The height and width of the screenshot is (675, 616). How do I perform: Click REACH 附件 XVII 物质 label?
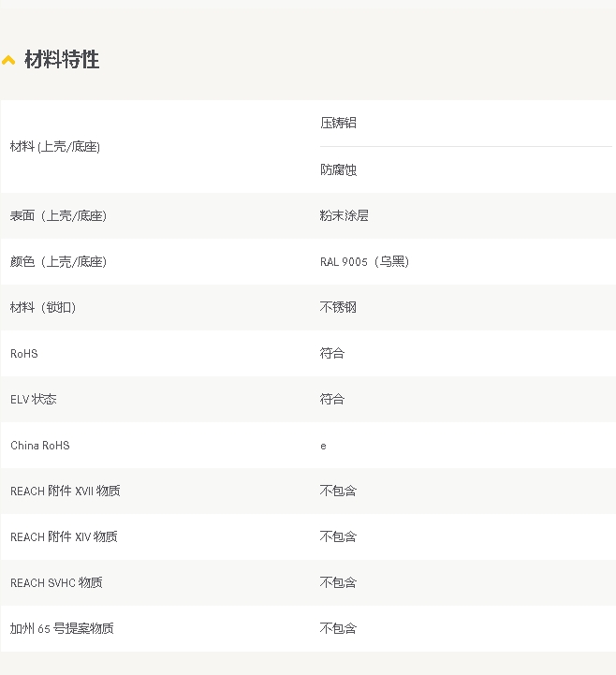click(x=65, y=492)
